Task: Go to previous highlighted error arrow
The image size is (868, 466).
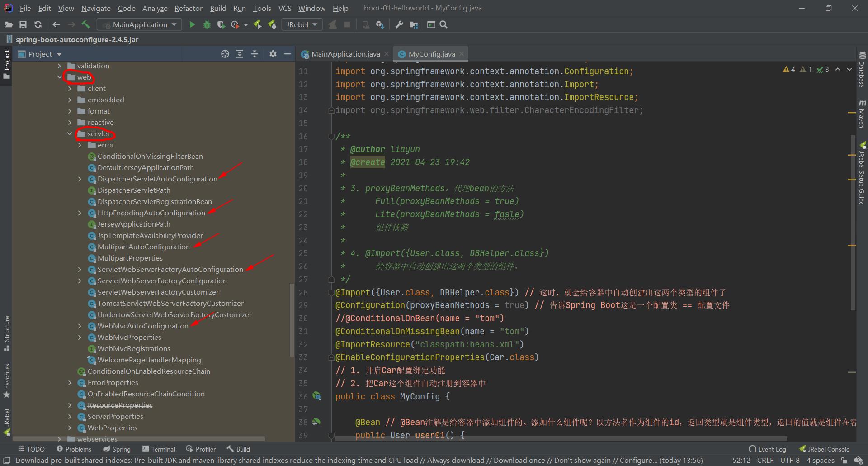Action: (838, 69)
